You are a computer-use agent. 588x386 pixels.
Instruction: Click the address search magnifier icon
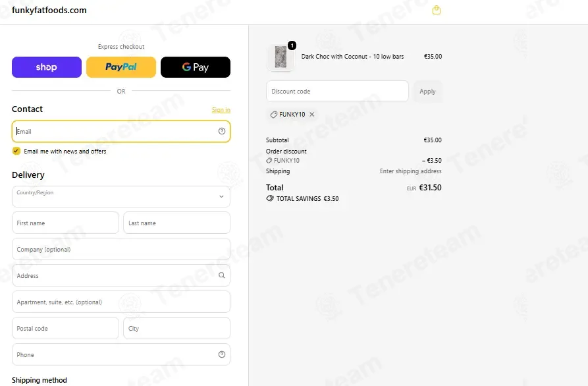click(222, 275)
